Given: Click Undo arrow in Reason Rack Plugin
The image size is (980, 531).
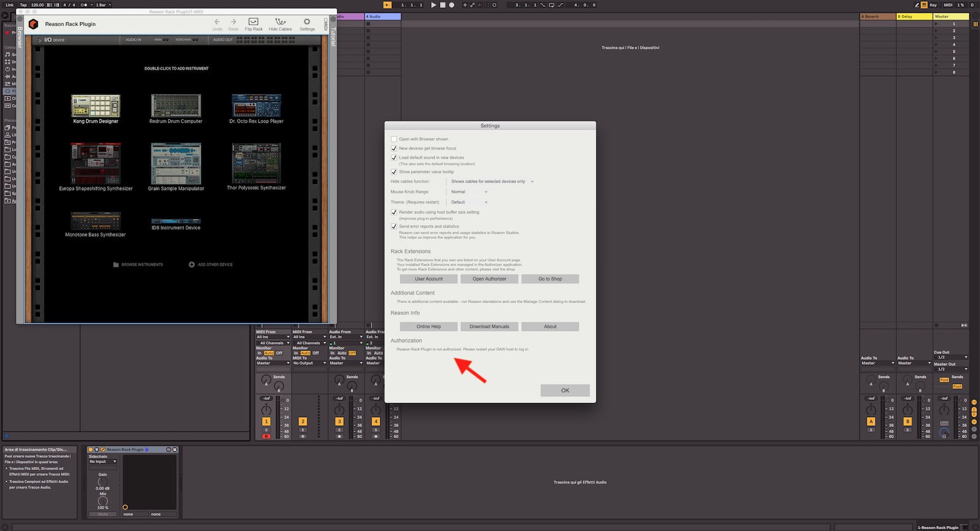Looking at the screenshot, I should pyautogui.click(x=217, y=22).
